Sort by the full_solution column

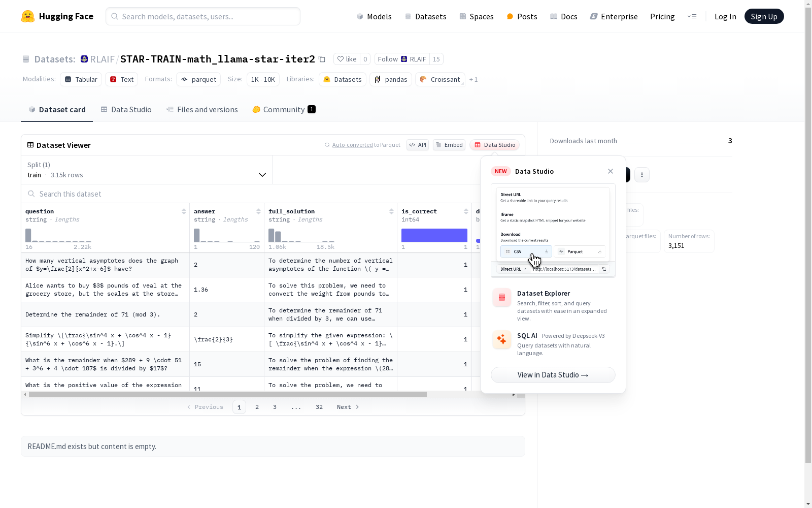click(391, 211)
